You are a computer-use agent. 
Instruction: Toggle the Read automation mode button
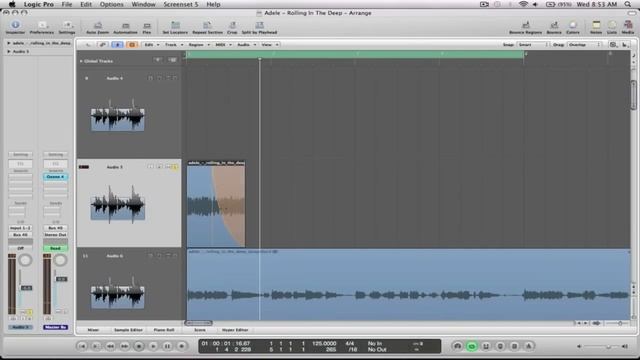click(56, 248)
